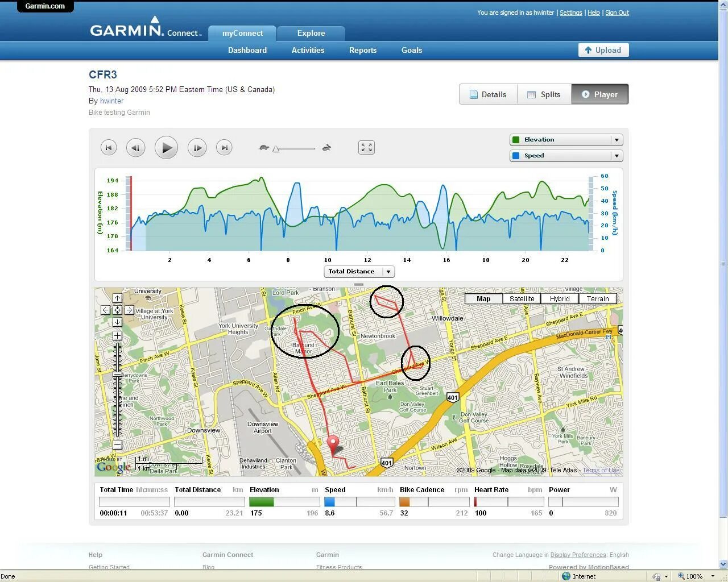Click the Upload button
The height and width of the screenshot is (582, 728).
point(603,50)
